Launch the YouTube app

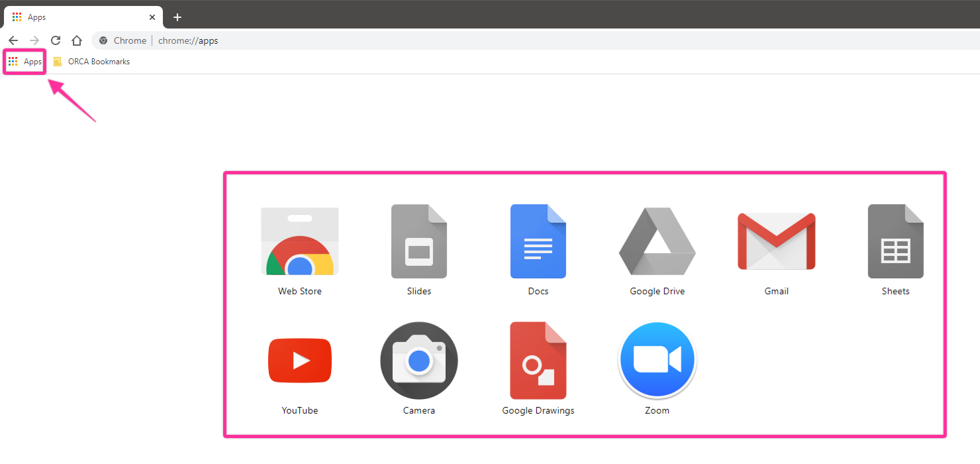[x=300, y=361]
